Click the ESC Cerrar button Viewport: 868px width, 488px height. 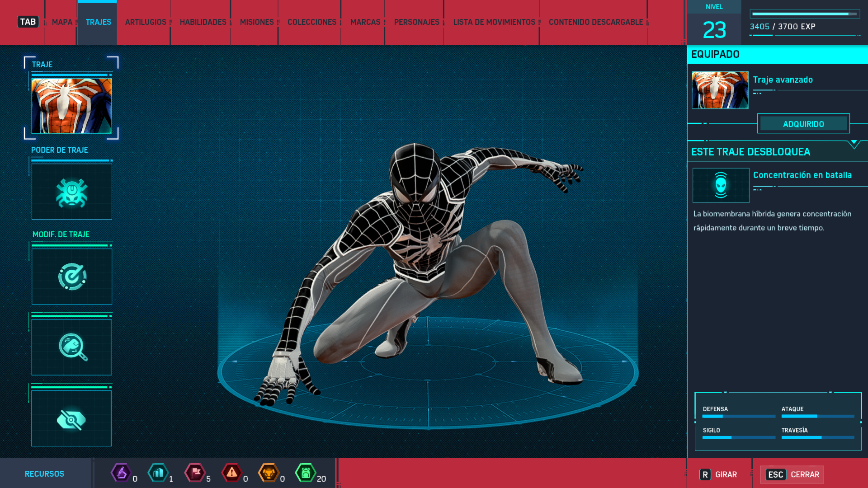[792, 474]
